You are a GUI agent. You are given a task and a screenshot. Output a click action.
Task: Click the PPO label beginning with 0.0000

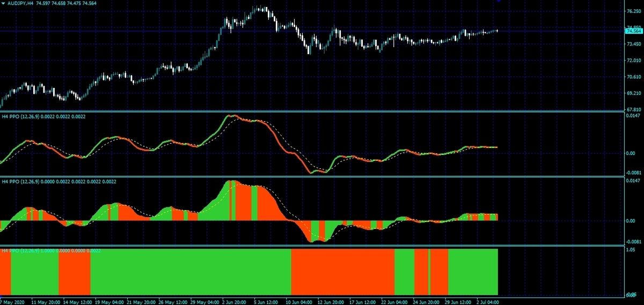tap(59, 182)
